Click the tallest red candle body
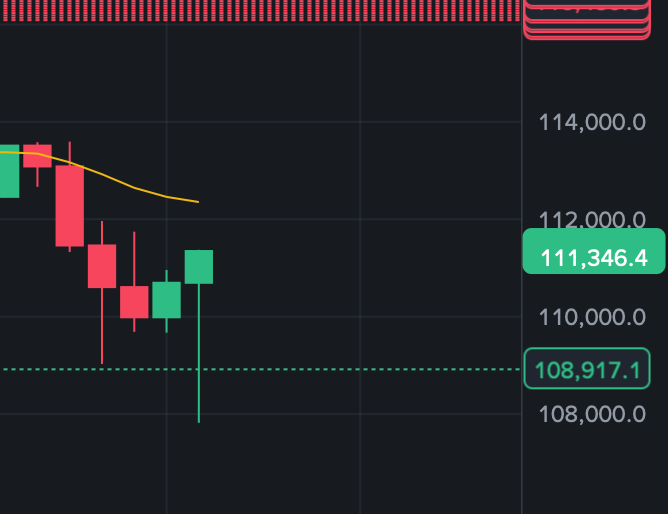Image resolution: width=668 pixels, height=514 pixels. [x=70, y=206]
